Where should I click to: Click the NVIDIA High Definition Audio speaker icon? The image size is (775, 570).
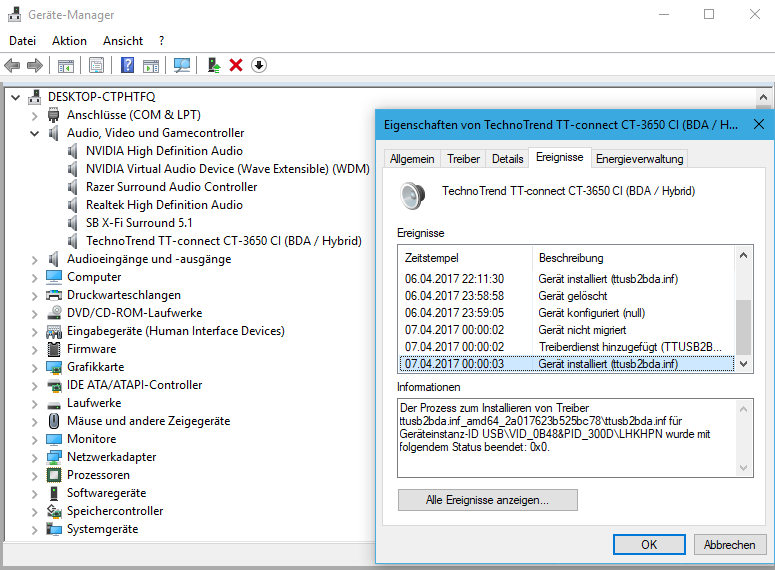[x=73, y=151]
